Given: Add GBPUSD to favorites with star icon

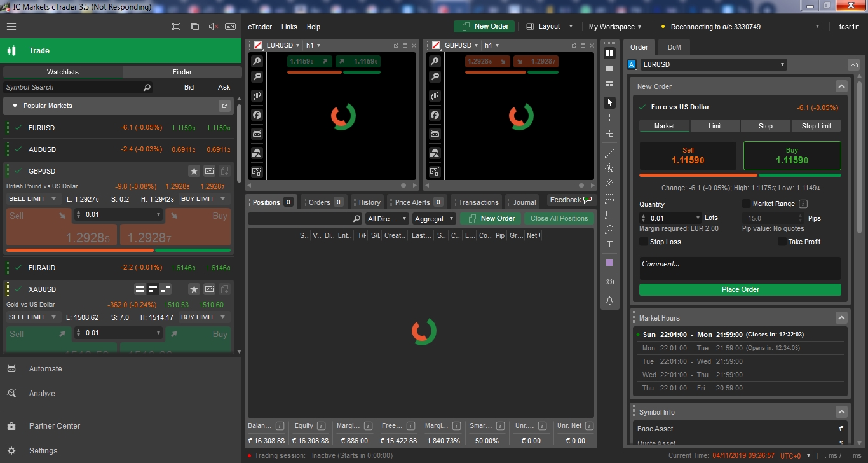Looking at the screenshot, I should point(194,171).
